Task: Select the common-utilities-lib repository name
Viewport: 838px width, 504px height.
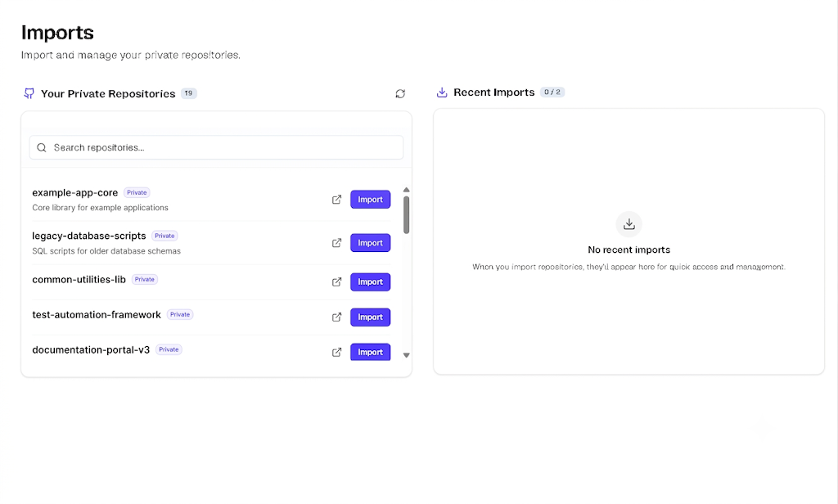Action: [x=79, y=280]
